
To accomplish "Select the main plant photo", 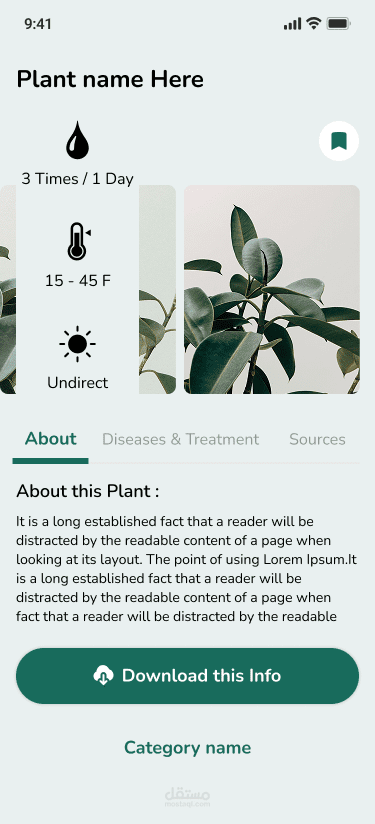I will 272,289.
